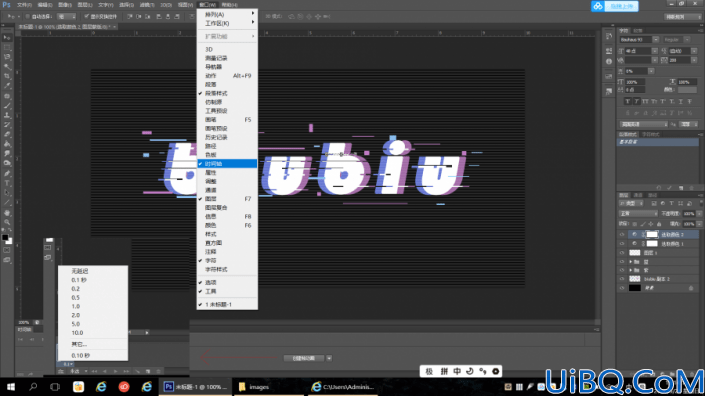Click the Baidu cloud upload icon
Viewport: 705px width, 396px height.
[x=598, y=6]
